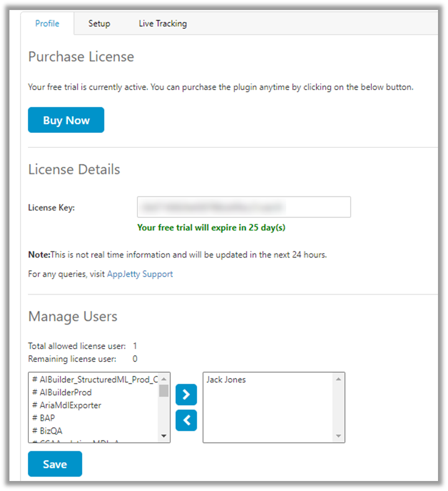This screenshot has width=448, height=491.
Task: Click down arrow of licensed users list
Action: (337, 436)
